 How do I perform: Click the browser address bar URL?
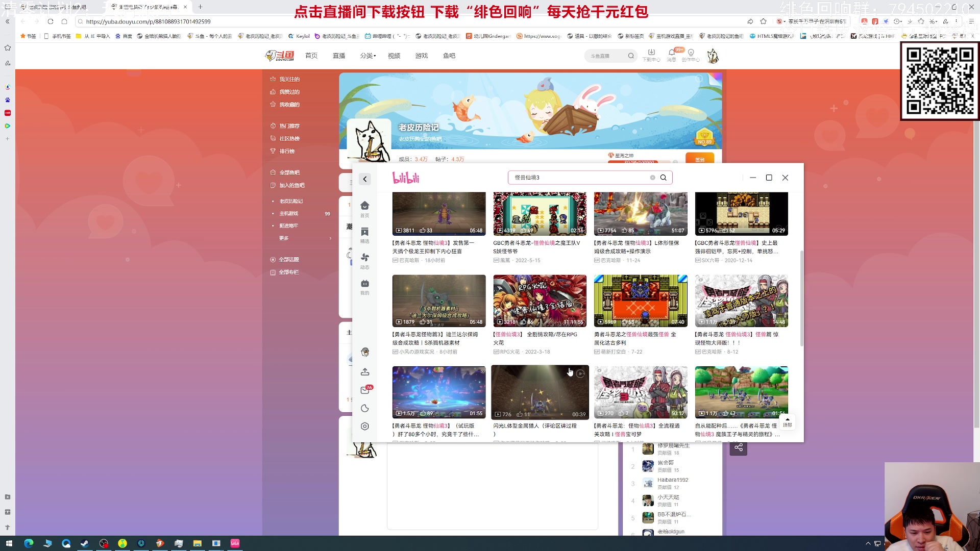[x=148, y=21]
